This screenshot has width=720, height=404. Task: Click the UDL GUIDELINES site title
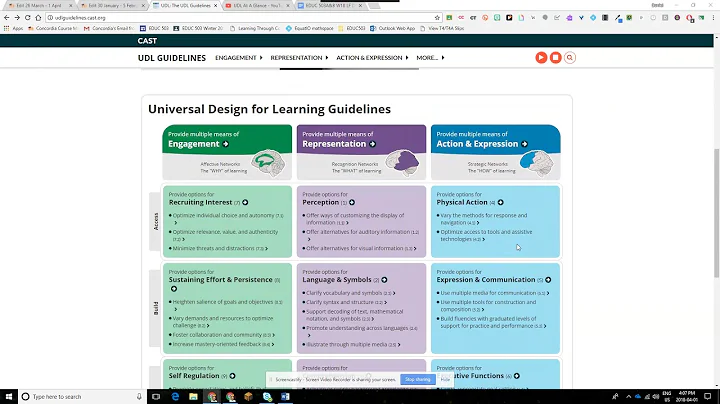pos(172,58)
